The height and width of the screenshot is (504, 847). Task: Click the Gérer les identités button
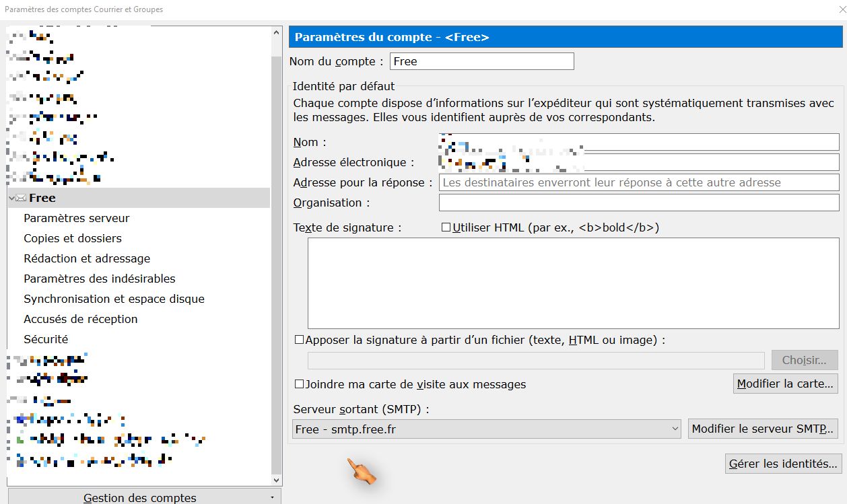pos(784,464)
